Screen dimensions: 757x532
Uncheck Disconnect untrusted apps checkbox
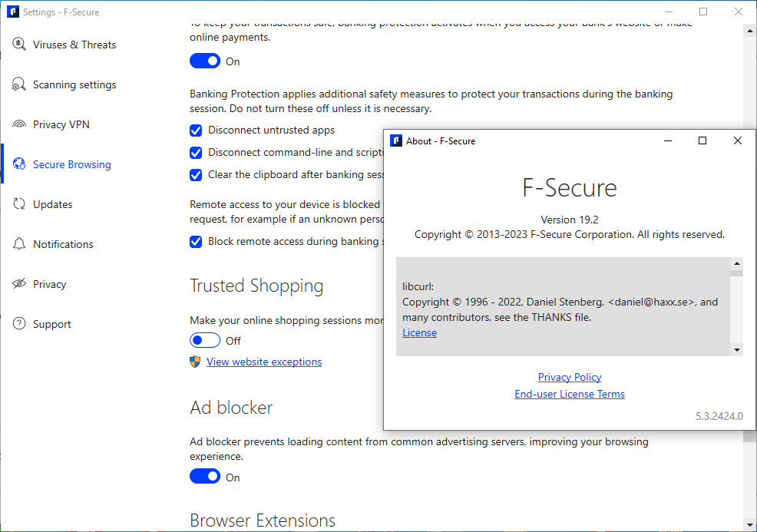click(196, 131)
